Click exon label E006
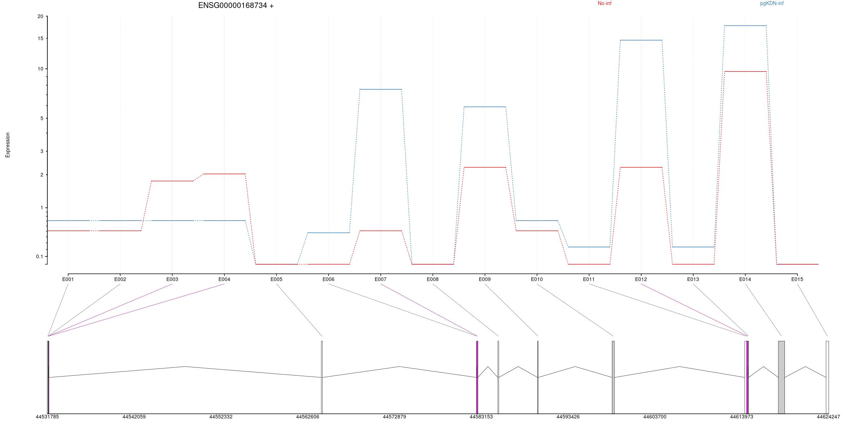868x434 pixels. tap(328, 279)
